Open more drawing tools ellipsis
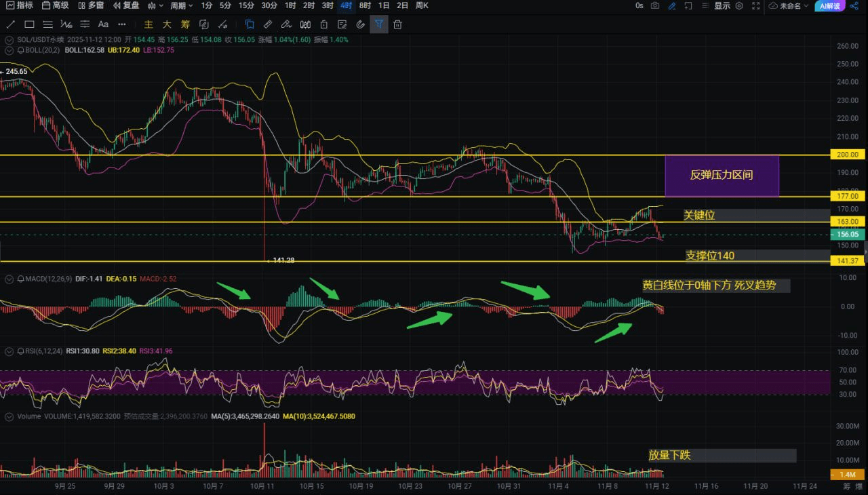The image size is (868, 495). [x=122, y=24]
